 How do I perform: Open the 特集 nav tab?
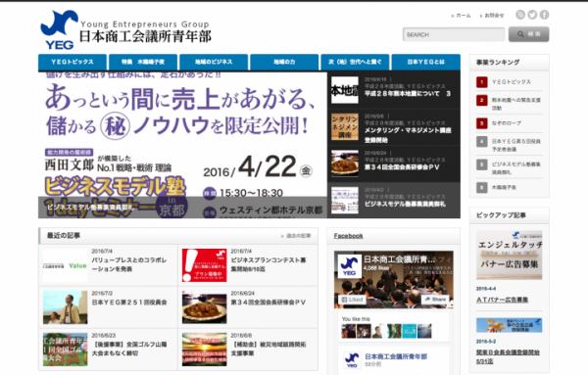point(143,63)
